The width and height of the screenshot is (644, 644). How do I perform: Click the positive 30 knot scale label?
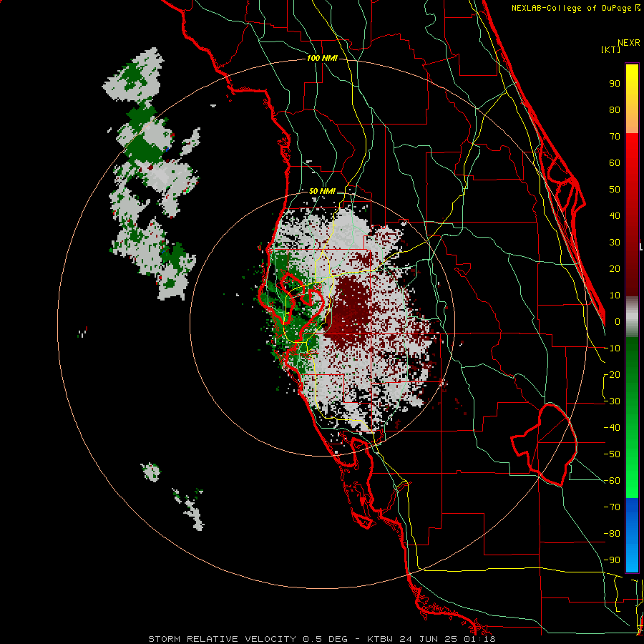click(615, 243)
